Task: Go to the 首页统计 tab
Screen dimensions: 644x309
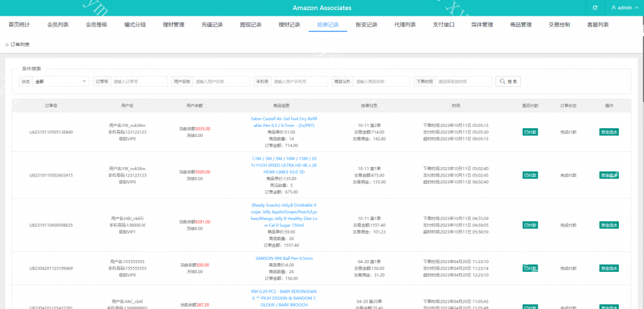Action: coord(19,24)
